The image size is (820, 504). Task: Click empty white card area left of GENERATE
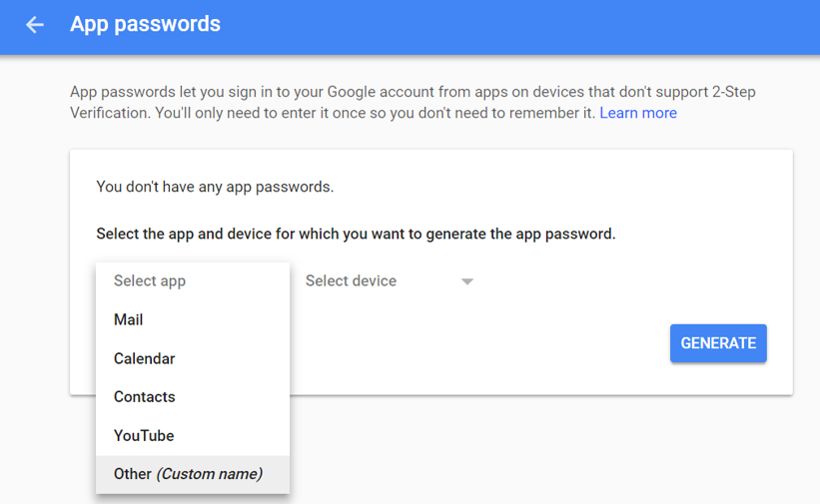pyautogui.click(x=479, y=344)
